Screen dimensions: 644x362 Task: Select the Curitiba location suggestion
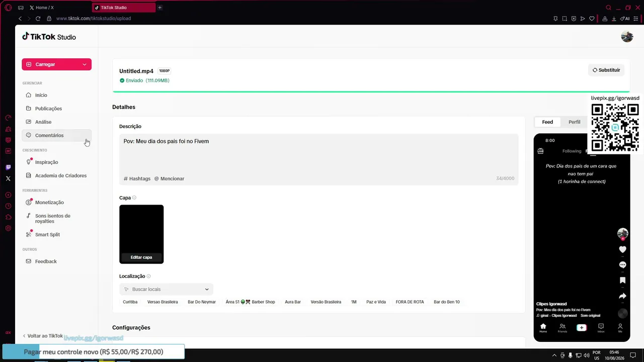pos(130,302)
